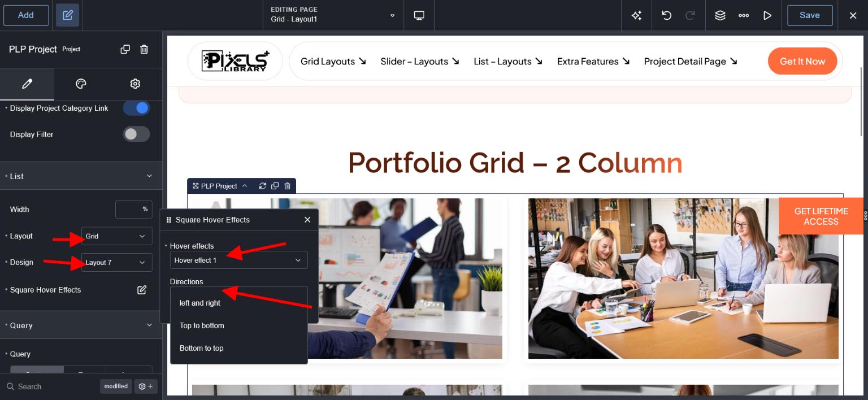Image resolution: width=868 pixels, height=400 pixels.
Task: Click the refresh icon on module toolbar
Action: pos(263,186)
